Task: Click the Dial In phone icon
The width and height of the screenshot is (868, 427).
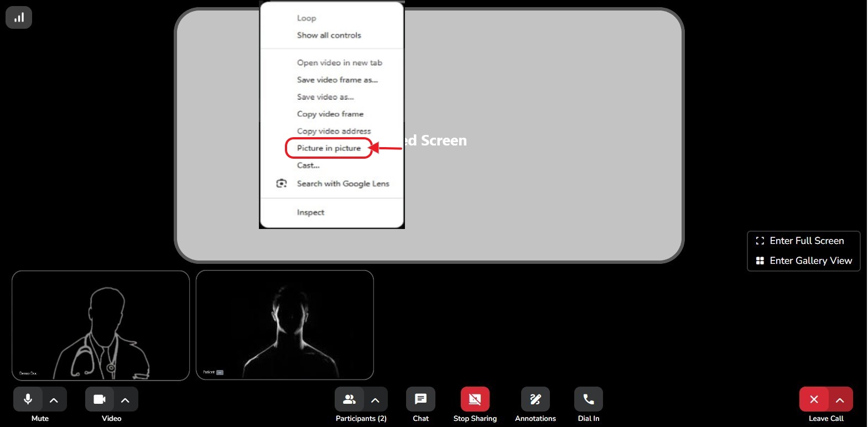Action: point(588,399)
